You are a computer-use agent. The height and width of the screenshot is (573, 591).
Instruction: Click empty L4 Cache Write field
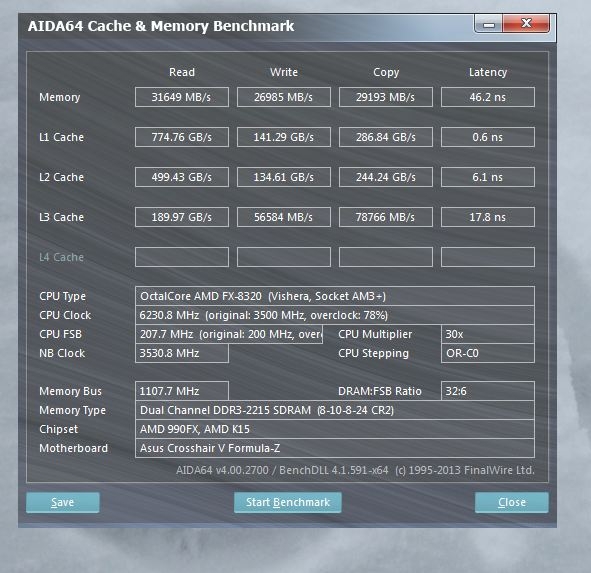tap(284, 257)
